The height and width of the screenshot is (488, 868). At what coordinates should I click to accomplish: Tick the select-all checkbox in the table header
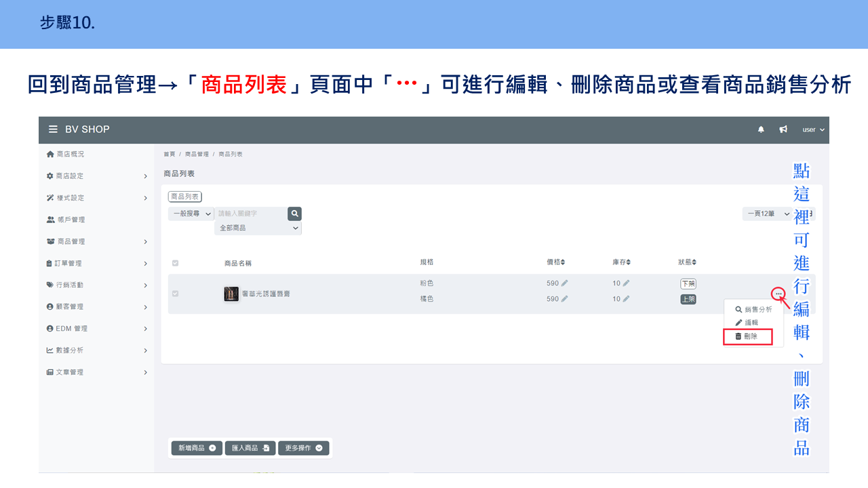[175, 263]
